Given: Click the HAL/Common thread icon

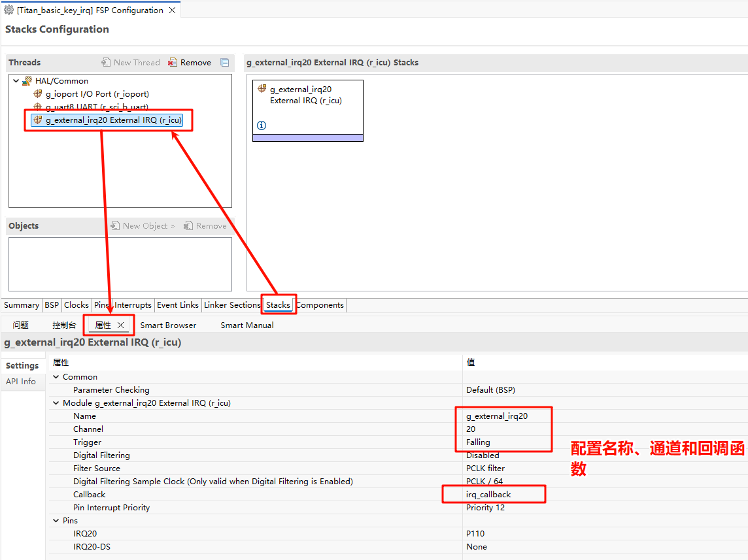Looking at the screenshot, I should point(27,81).
